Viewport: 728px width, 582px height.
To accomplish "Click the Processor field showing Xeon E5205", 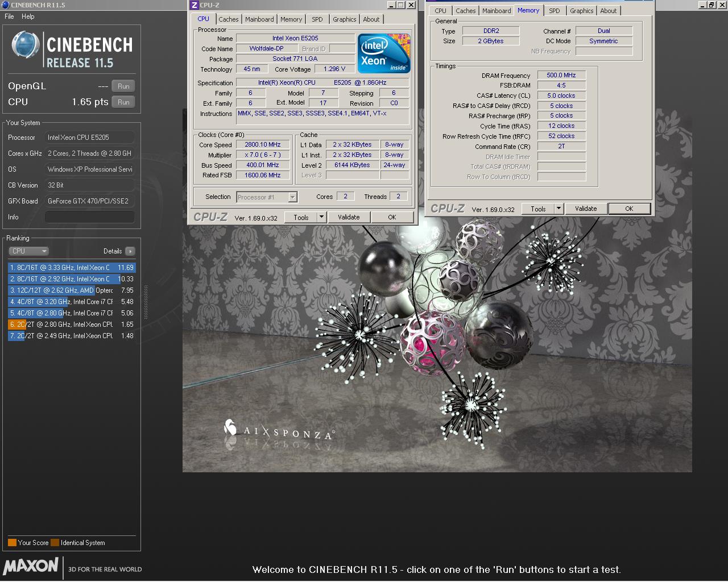I will [90, 138].
